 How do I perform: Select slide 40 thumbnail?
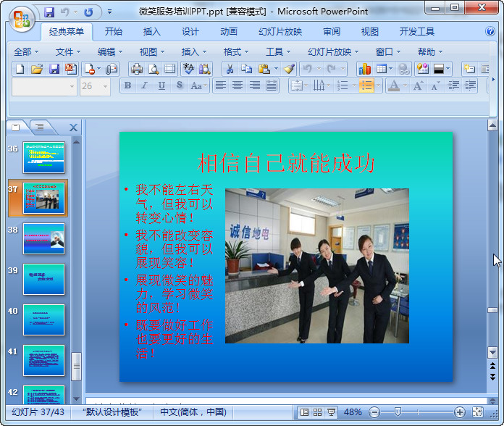click(x=43, y=320)
